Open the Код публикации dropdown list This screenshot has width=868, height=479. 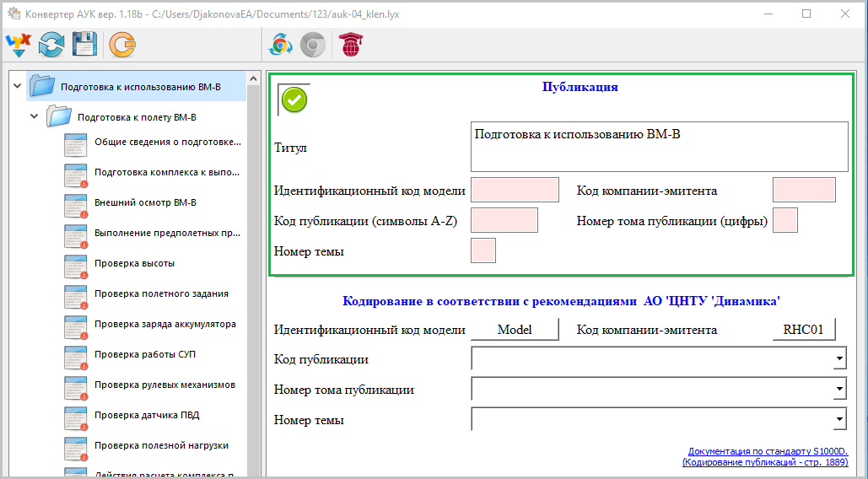pos(838,360)
